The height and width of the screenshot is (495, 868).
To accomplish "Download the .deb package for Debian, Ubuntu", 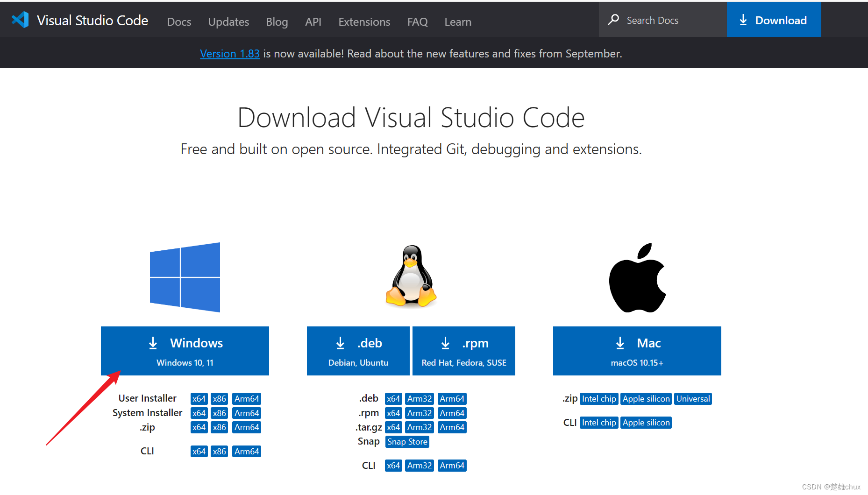I will pyautogui.click(x=358, y=351).
